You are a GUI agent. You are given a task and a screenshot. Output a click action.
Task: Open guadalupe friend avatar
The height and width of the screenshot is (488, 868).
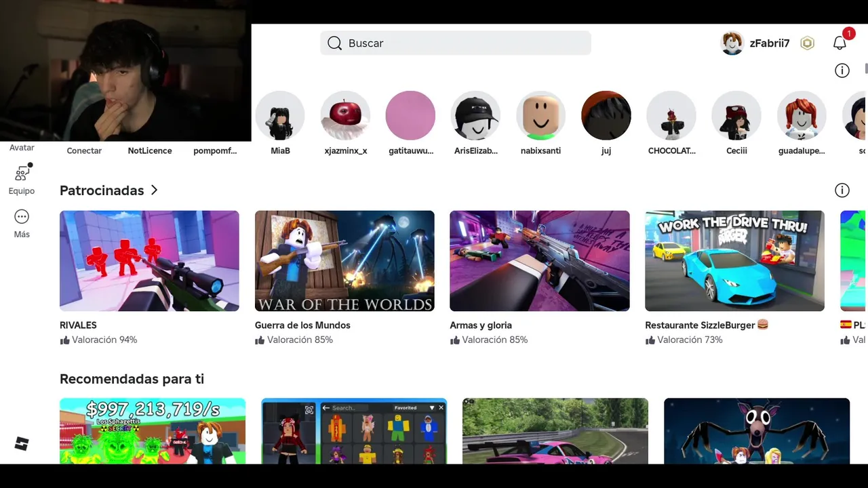[x=802, y=116]
